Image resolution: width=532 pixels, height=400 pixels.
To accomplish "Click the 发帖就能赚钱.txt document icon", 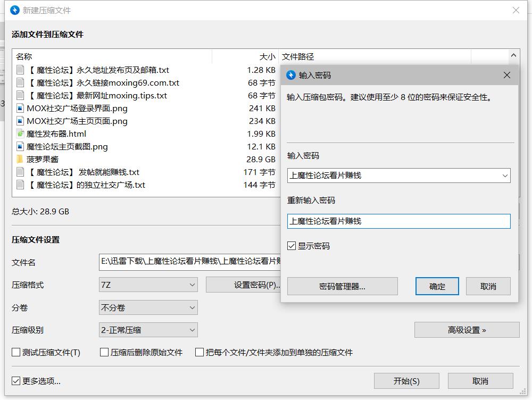I will tap(20, 172).
